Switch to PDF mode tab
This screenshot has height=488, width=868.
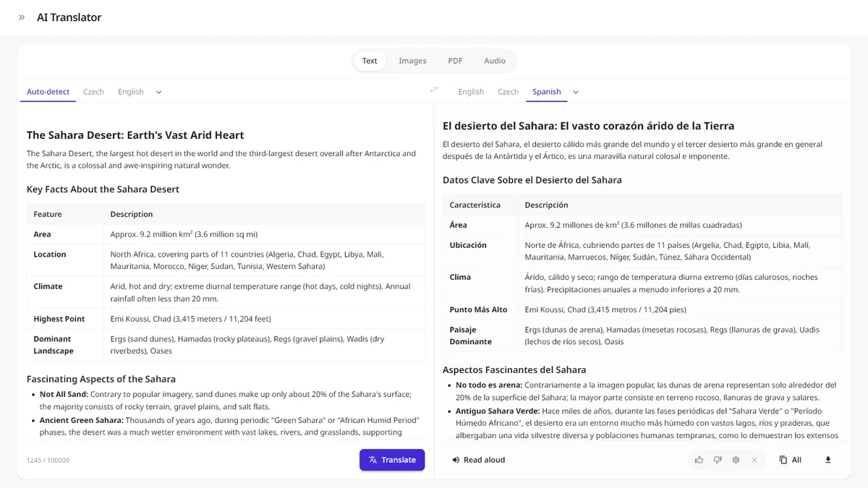[x=455, y=61]
